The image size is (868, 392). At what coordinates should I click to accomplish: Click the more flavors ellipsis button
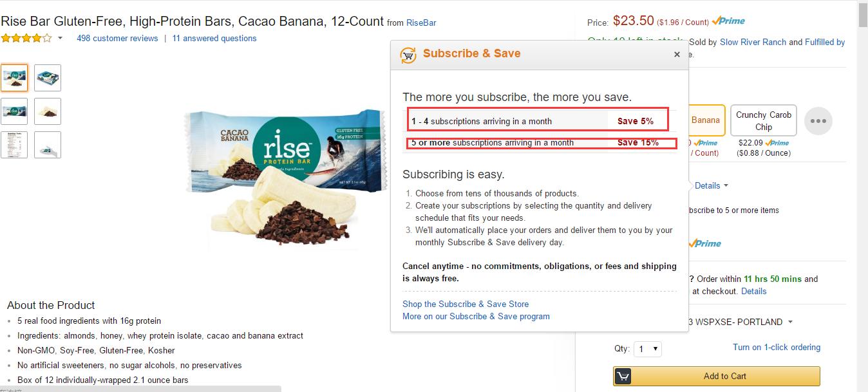point(818,121)
